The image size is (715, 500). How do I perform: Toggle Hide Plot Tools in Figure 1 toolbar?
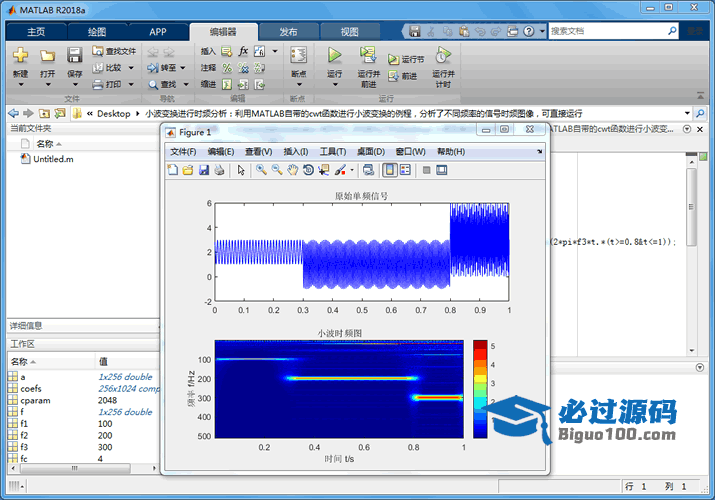(x=426, y=170)
